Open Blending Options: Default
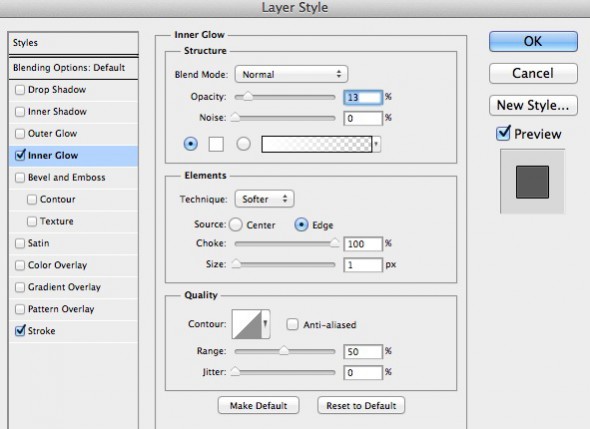Image resolution: width=590 pixels, height=429 pixels. coord(73,68)
